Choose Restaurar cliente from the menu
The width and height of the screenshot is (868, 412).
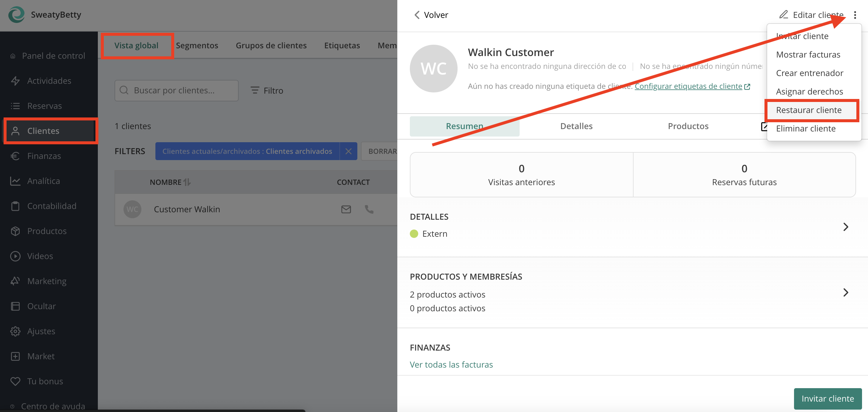click(814, 110)
